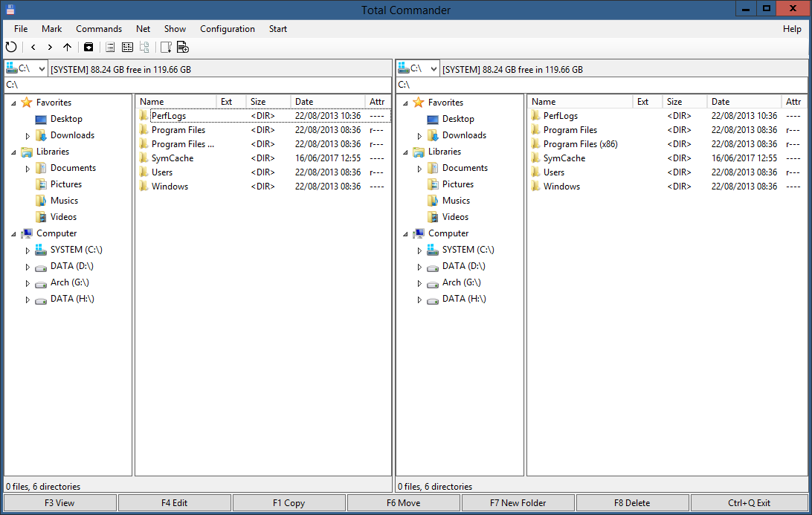
Task: Expand Arch (G:\) in the left tree
Action: tap(28, 284)
